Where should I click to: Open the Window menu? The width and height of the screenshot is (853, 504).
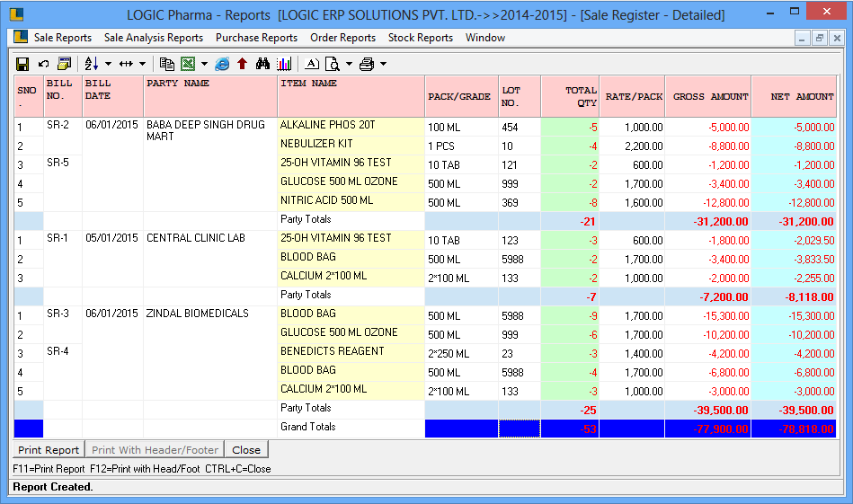[485, 38]
